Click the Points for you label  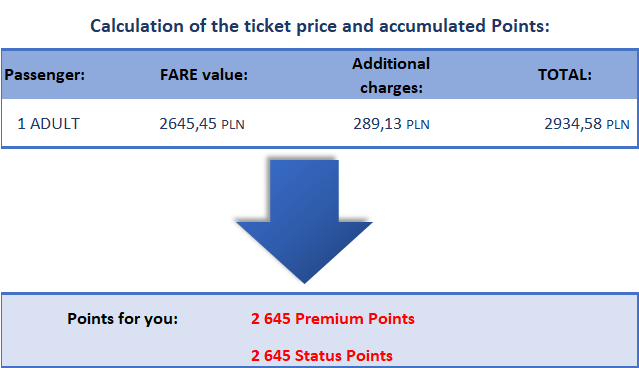tap(123, 319)
